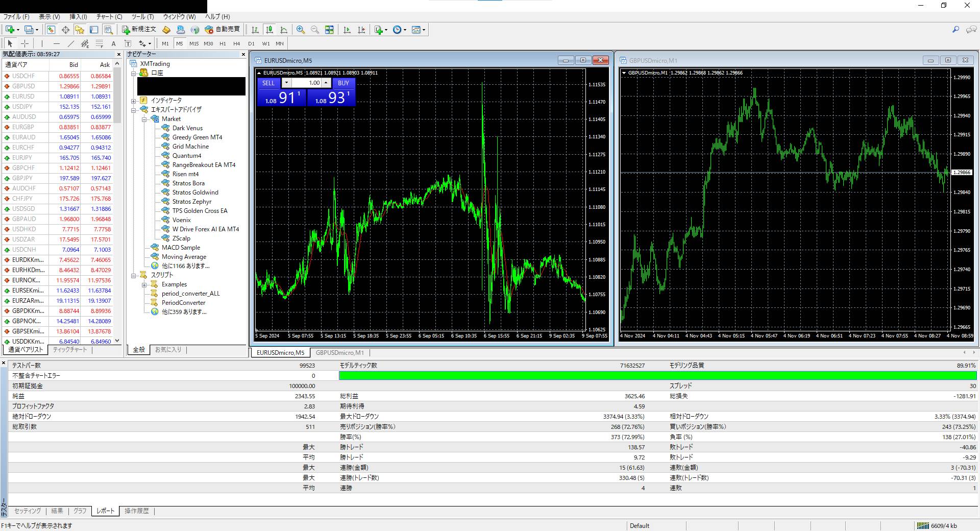Expand the インディケータ tree node
Image resolution: width=980 pixels, height=531 pixels.
[134, 101]
